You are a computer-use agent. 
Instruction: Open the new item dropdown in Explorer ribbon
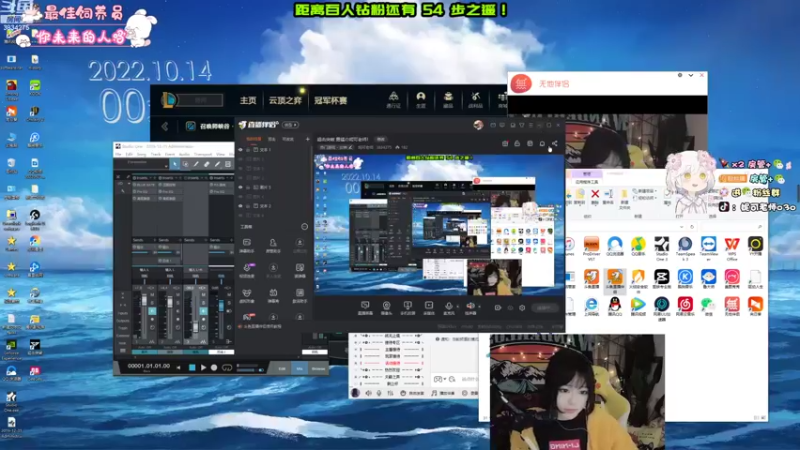(x=645, y=191)
